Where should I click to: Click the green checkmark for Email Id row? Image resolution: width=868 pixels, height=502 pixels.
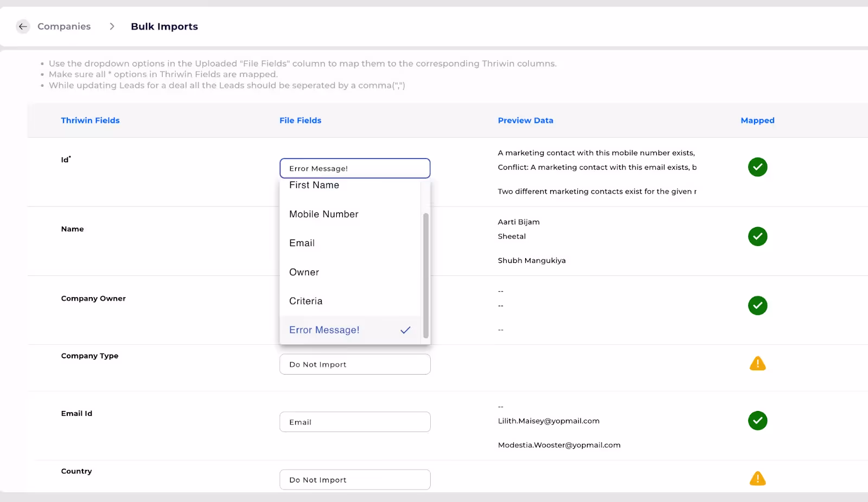(x=757, y=421)
